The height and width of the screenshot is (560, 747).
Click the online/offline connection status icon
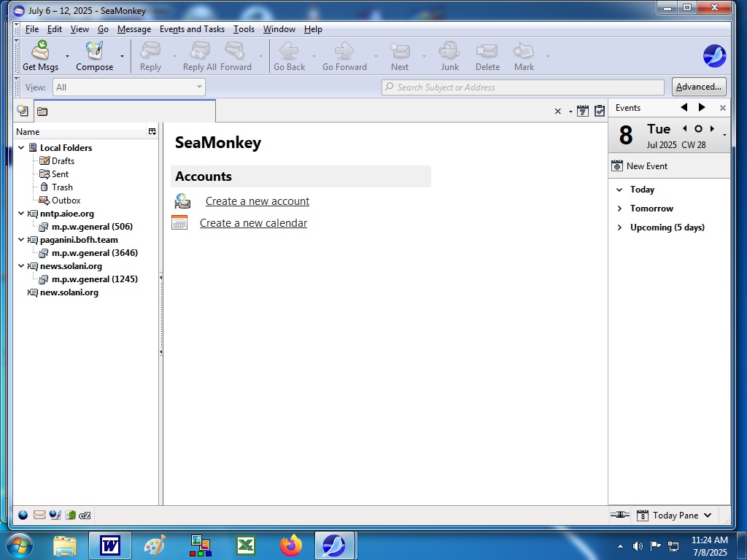pyautogui.click(x=619, y=515)
